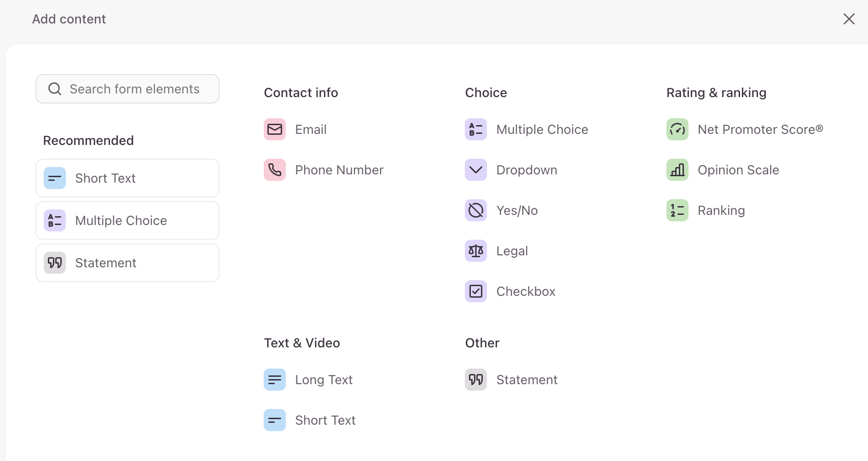Add Short Text under Text & Video
Viewport: 868px width, 461px height.
point(310,420)
